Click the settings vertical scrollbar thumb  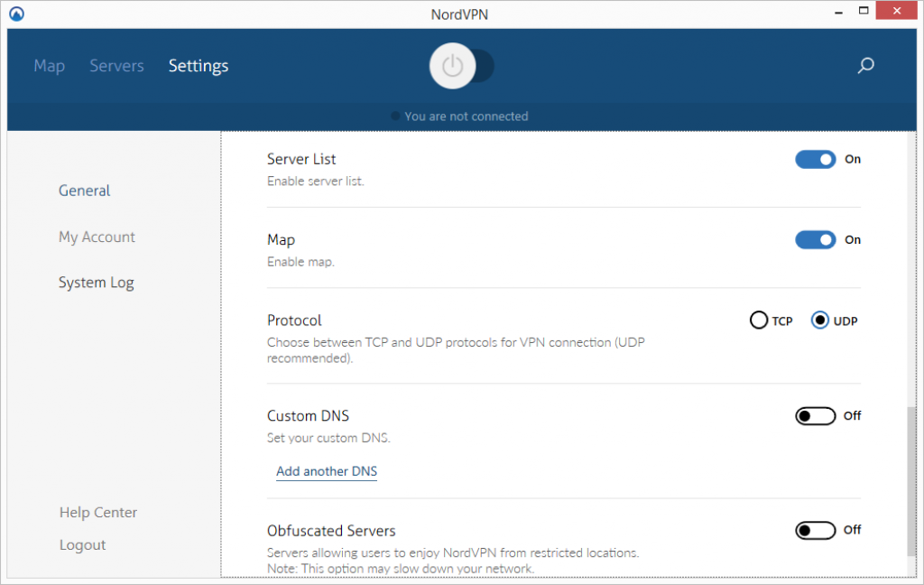click(911, 480)
